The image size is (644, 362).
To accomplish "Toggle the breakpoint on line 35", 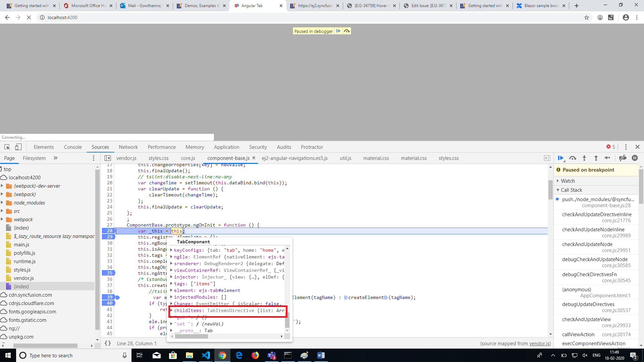I will [109, 273].
